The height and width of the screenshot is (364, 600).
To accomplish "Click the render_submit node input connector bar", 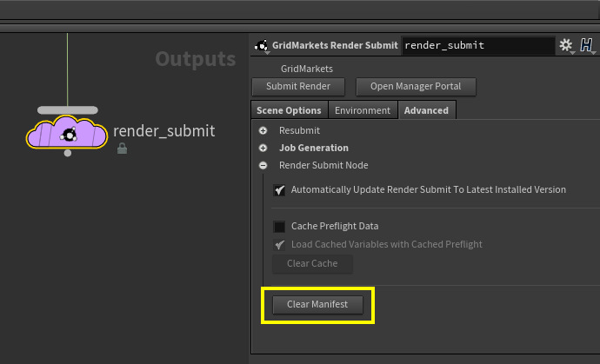I will click(x=68, y=110).
